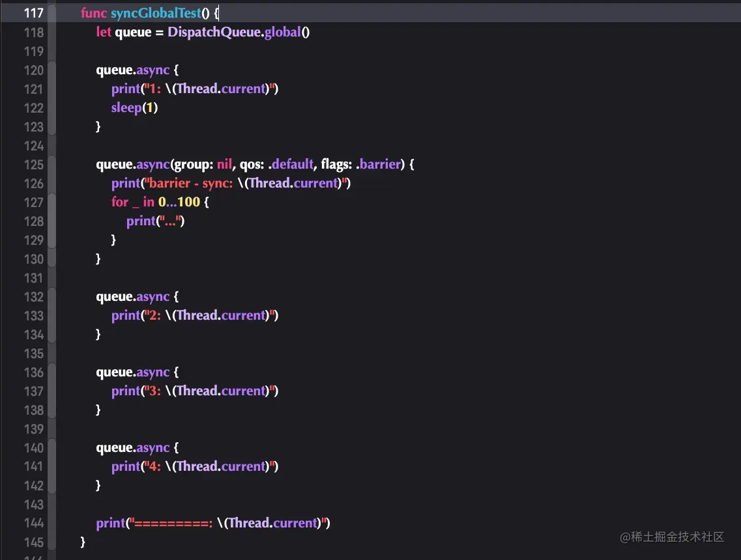Add breakpoint at line number 121
The width and height of the screenshot is (741, 560).
[33, 89]
